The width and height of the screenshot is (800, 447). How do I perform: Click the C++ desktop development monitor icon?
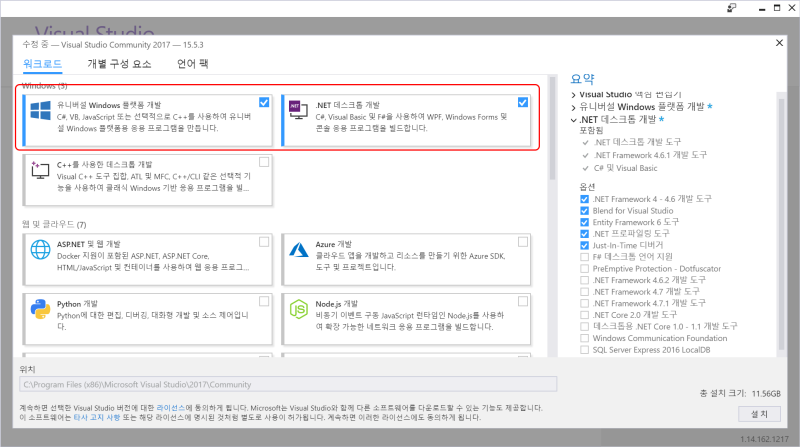(40, 170)
